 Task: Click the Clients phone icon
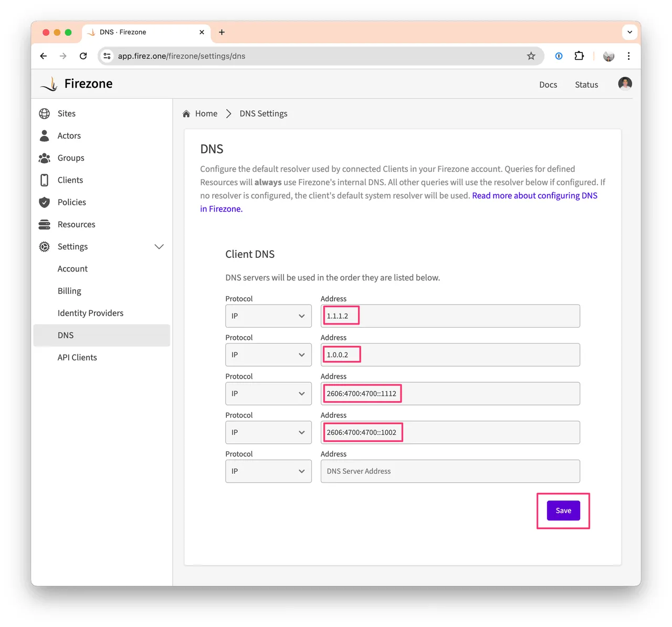(45, 180)
